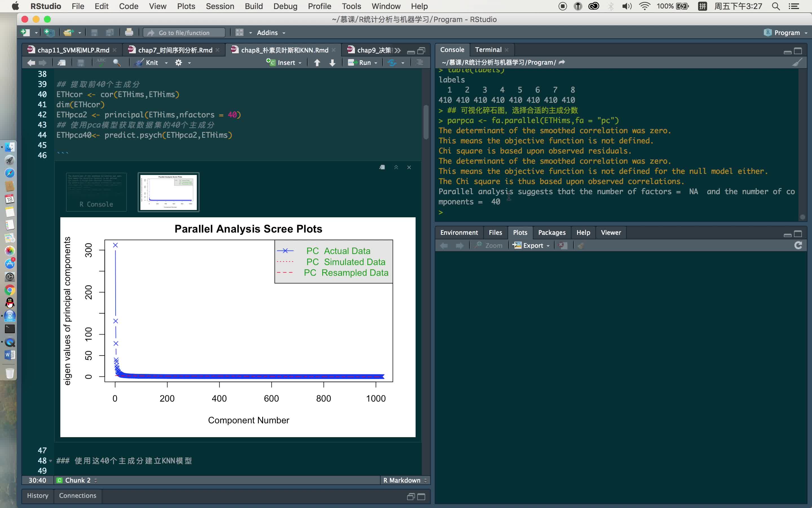Expand the Knit options dropdown arrow

(166, 63)
